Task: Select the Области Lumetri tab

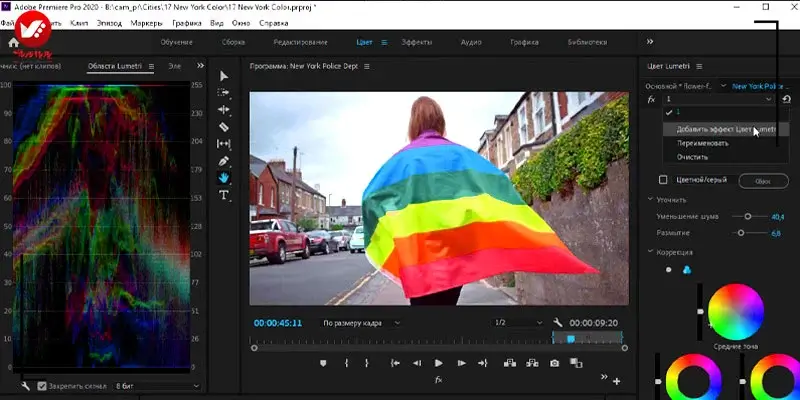Action: click(115, 66)
